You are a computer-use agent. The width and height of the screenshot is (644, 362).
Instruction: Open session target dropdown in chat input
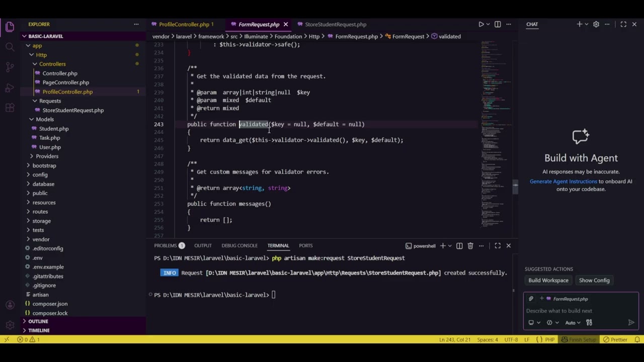(x=534, y=323)
